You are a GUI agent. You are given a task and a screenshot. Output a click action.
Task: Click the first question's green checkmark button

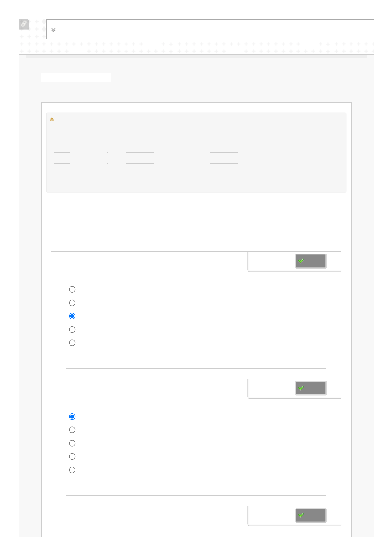[311, 261]
